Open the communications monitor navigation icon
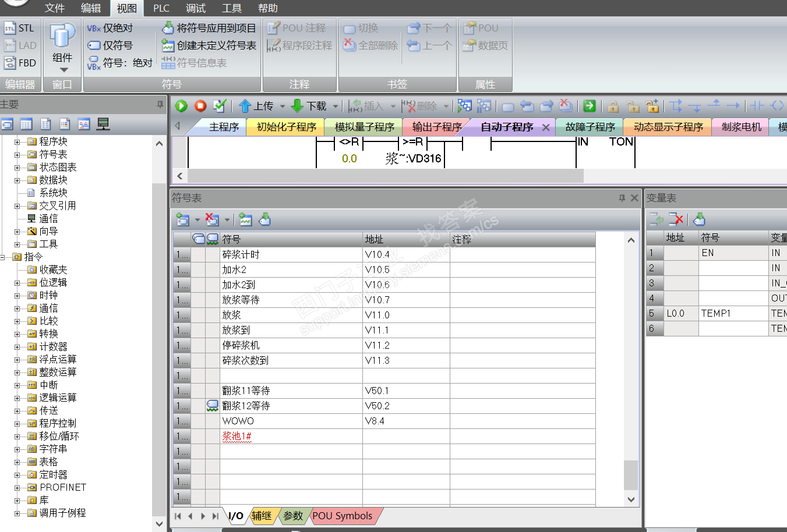787x532 pixels. click(103, 124)
